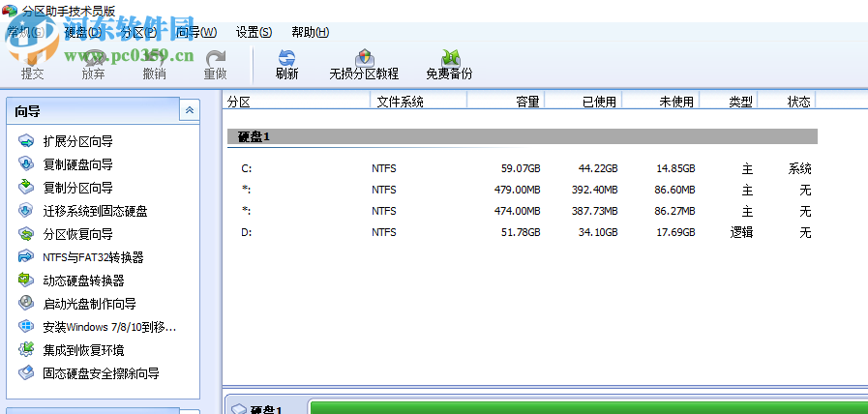
Task: Click the 硬盘1 disk icon in bottom panel
Action: click(x=239, y=409)
